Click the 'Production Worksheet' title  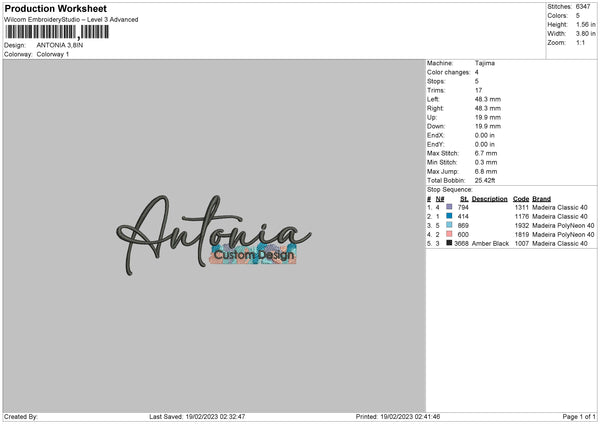[55, 8]
